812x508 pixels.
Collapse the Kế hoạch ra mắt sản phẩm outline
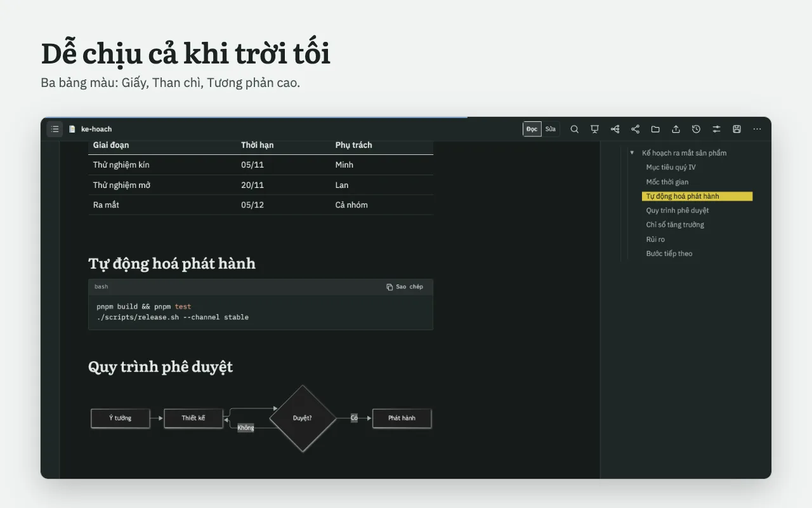coord(632,153)
